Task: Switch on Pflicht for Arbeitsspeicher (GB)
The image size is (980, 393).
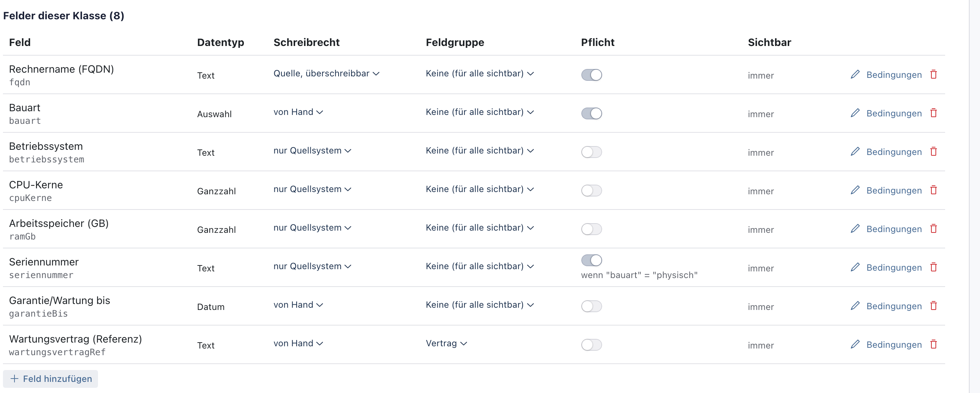Action: [591, 229]
